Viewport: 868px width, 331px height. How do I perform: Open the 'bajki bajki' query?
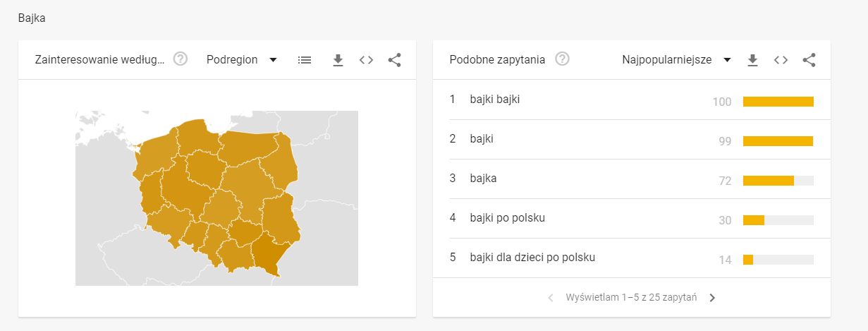495,100
